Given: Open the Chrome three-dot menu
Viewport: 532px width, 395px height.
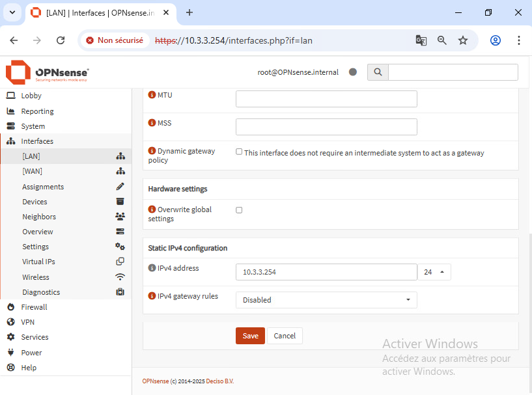Looking at the screenshot, I should (519, 40).
